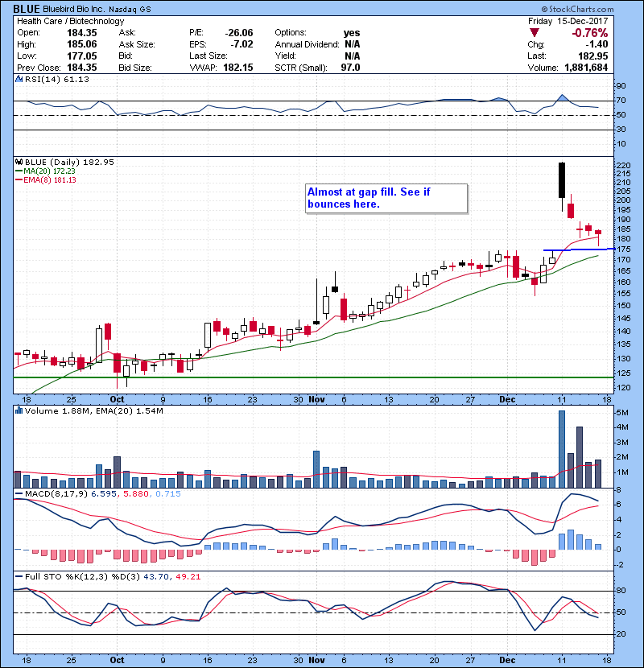Screen dimensions: 644x668
Task: Click the BLUE ticker symbol in header
Action: coord(27,9)
